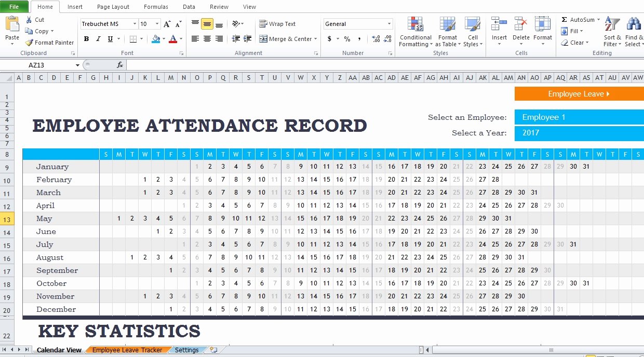
Task: Open the Employee Leave Tracker sheet tab
Action: (x=127, y=350)
